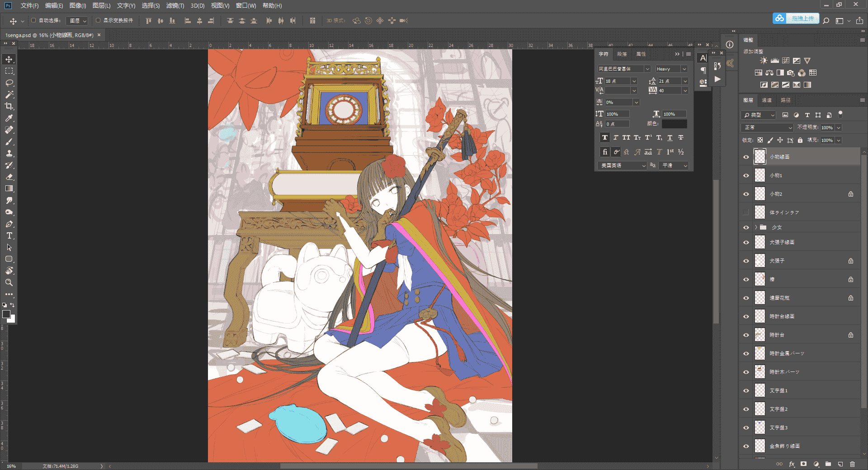Open the anti-aliasing method dropdown

click(x=674, y=166)
